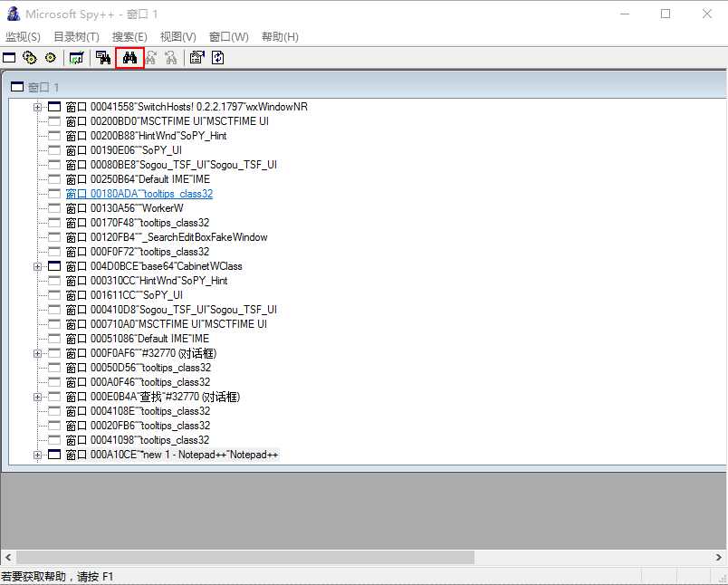Viewport: 728px width, 585px height.
Task: Select row 000410D8 Sogou_TSF_UI
Action: click(x=171, y=310)
